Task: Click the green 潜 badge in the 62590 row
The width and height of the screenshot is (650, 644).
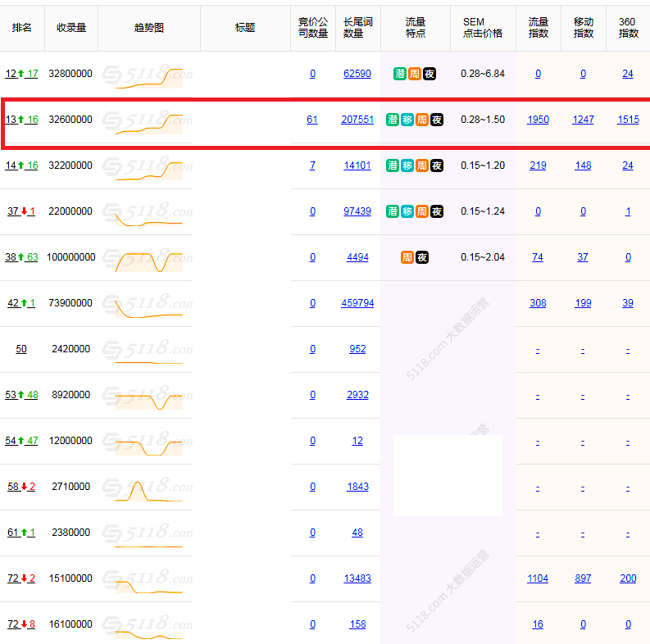Action: point(400,74)
